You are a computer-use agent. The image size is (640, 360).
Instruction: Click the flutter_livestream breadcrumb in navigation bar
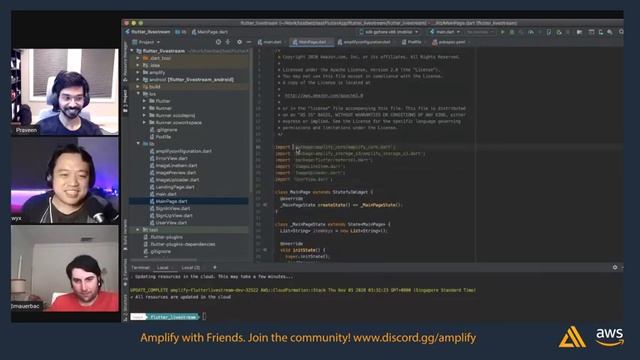click(147, 32)
